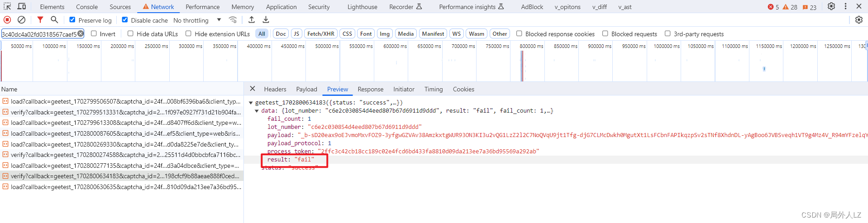Clear the network log
This screenshot has height=223, width=868.
(x=21, y=20)
